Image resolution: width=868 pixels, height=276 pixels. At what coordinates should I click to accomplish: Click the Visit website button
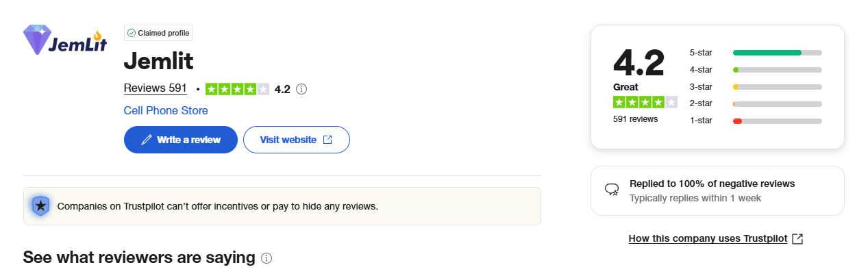(297, 140)
